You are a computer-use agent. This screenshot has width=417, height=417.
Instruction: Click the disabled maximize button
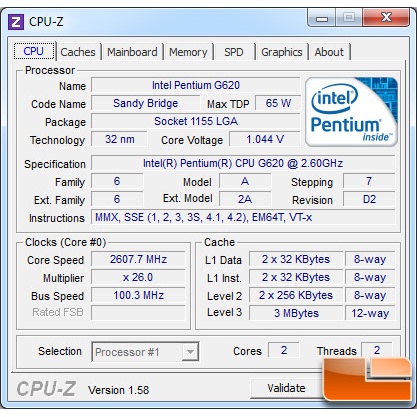point(349,18)
